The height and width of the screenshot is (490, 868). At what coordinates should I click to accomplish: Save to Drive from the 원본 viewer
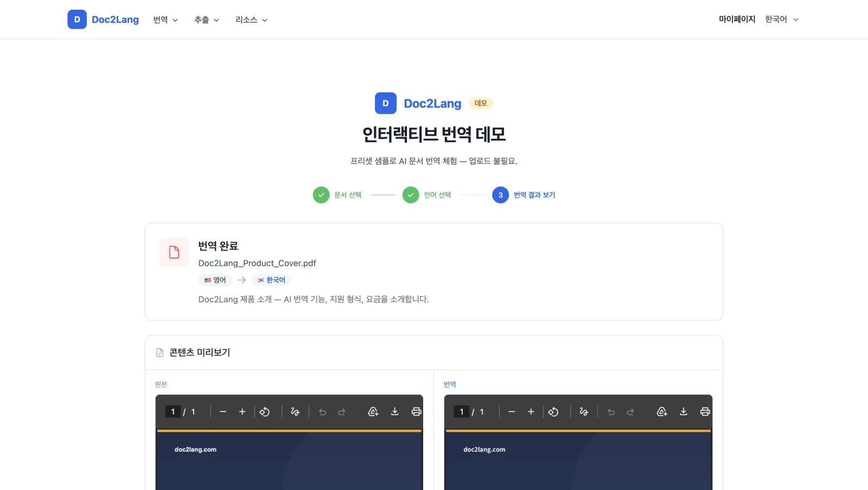coord(373,412)
